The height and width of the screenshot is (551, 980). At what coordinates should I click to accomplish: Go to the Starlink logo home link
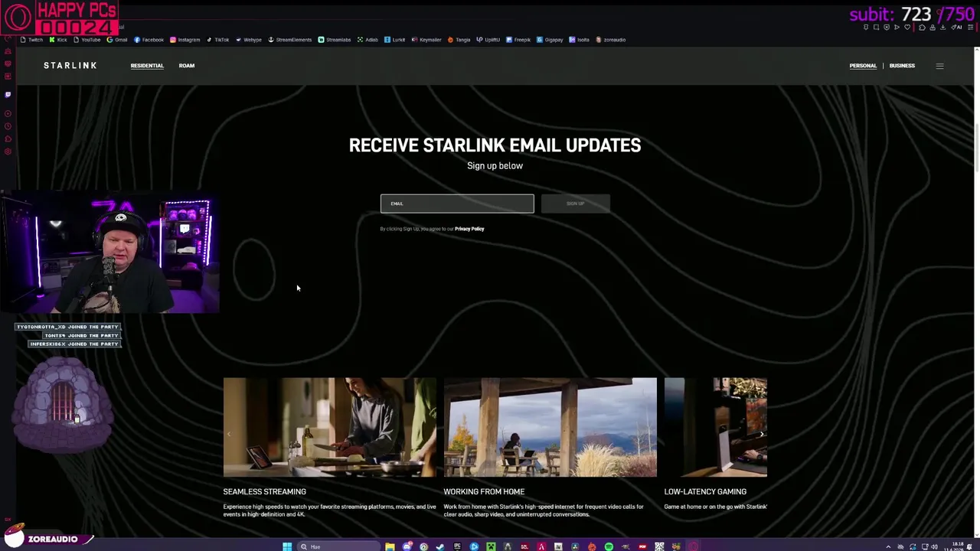point(70,66)
